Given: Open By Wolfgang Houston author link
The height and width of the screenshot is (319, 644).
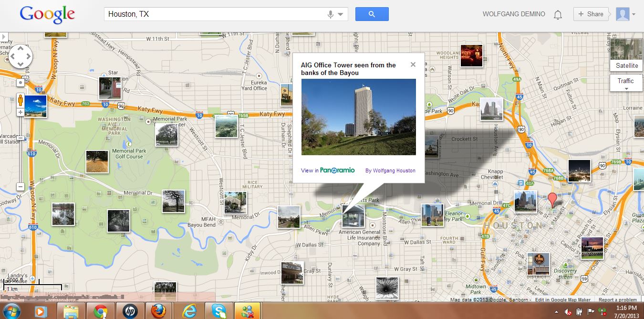Looking at the screenshot, I should tap(390, 170).
